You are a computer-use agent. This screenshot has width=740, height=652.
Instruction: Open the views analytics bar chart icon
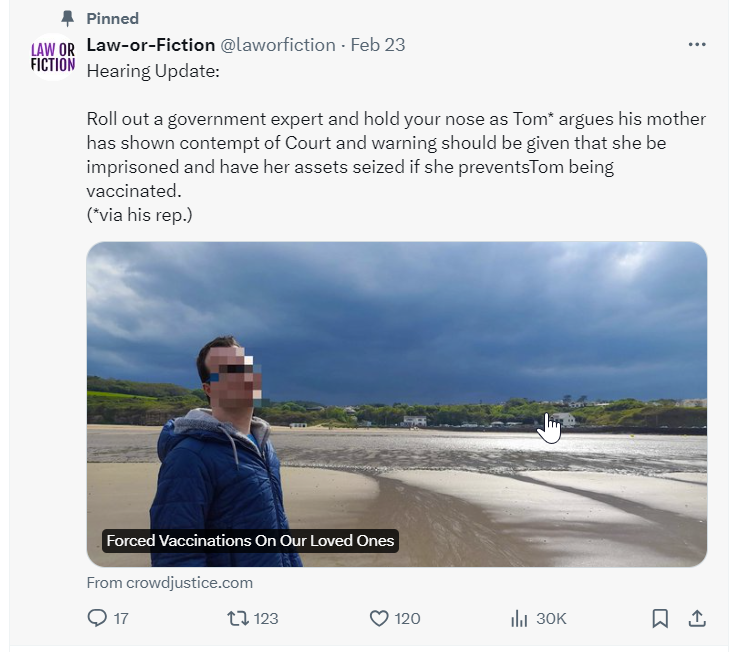(519, 618)
